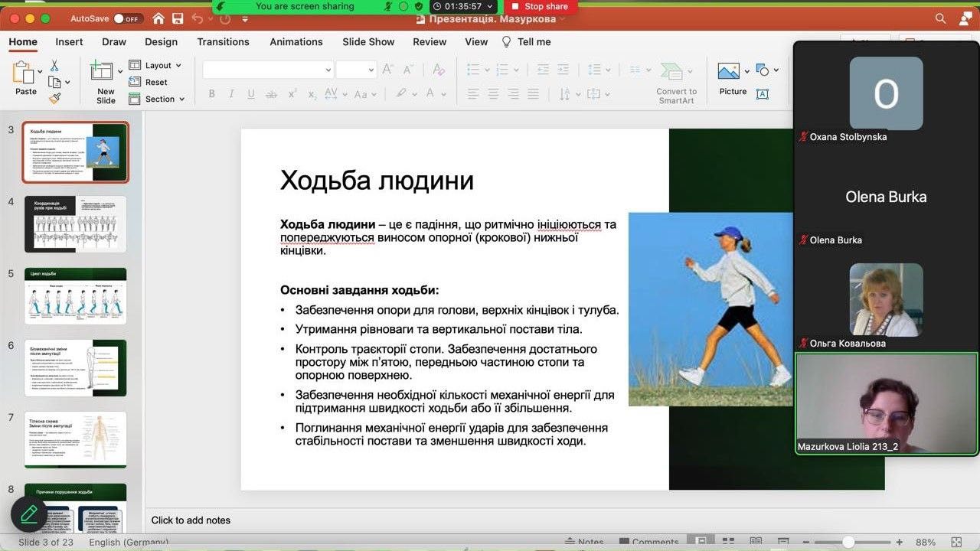
Task: Toggle the Notes pane in status bar
Action: [x=585, y=542]
